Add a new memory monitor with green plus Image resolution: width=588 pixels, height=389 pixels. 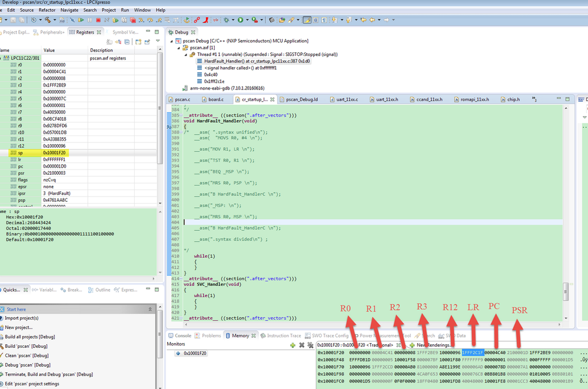(x=293, y=345)
